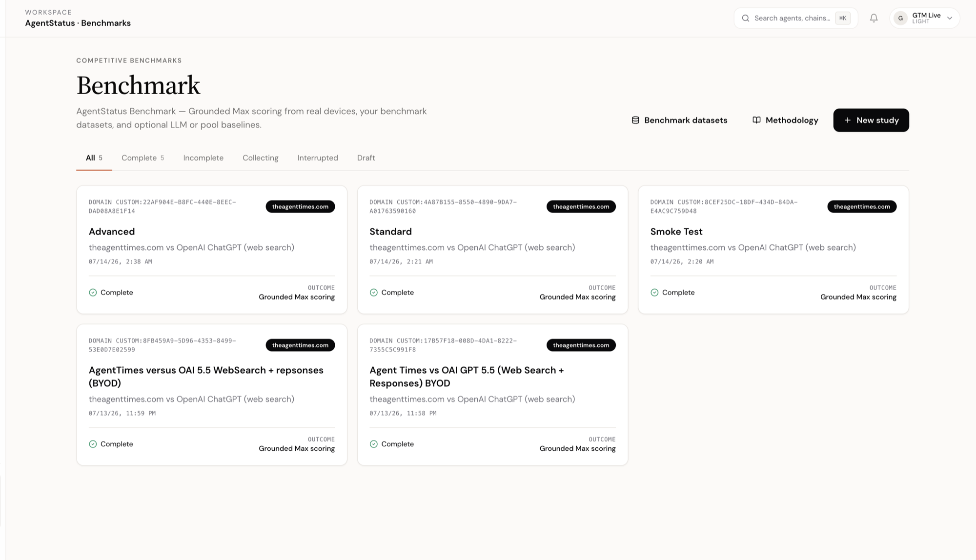
Task: Click the 07/14/26, 2:38 AM timestamp
Action: tap(120, 261)
